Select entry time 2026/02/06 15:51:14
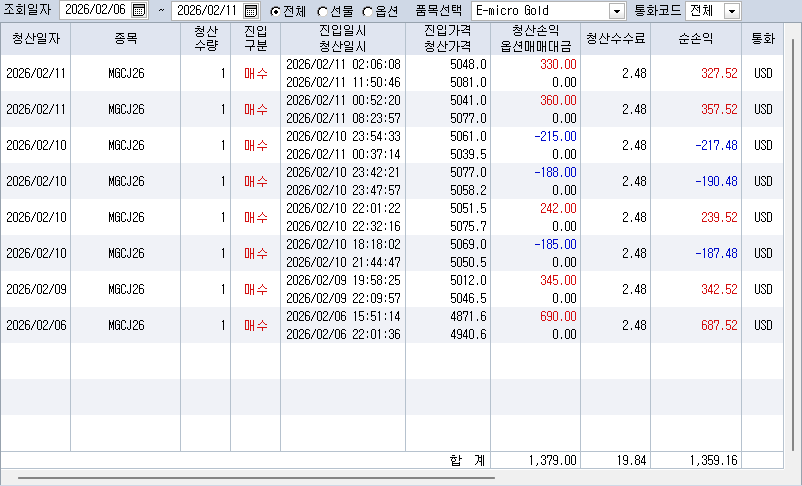 pyautogui.click(x=343, y=316)
